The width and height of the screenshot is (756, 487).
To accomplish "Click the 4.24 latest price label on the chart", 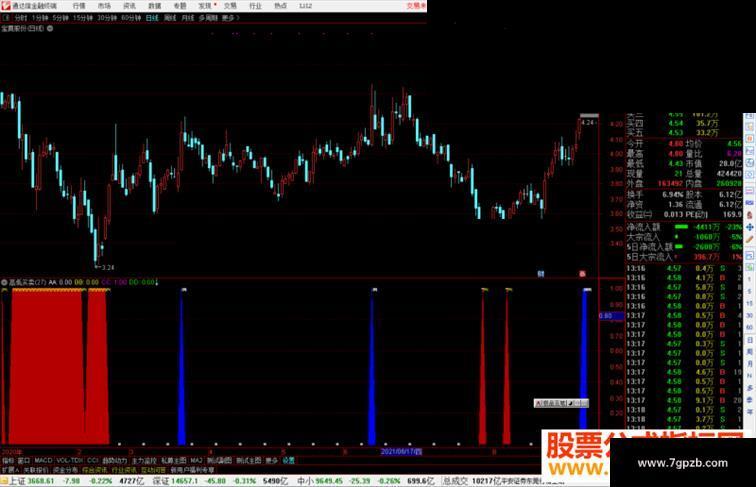I will point(588,122).
